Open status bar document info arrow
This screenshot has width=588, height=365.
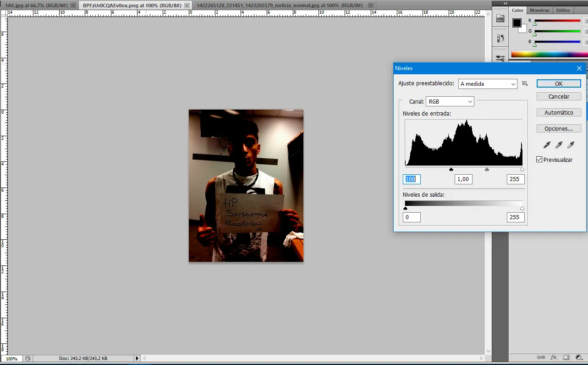[x=137, y=359]
